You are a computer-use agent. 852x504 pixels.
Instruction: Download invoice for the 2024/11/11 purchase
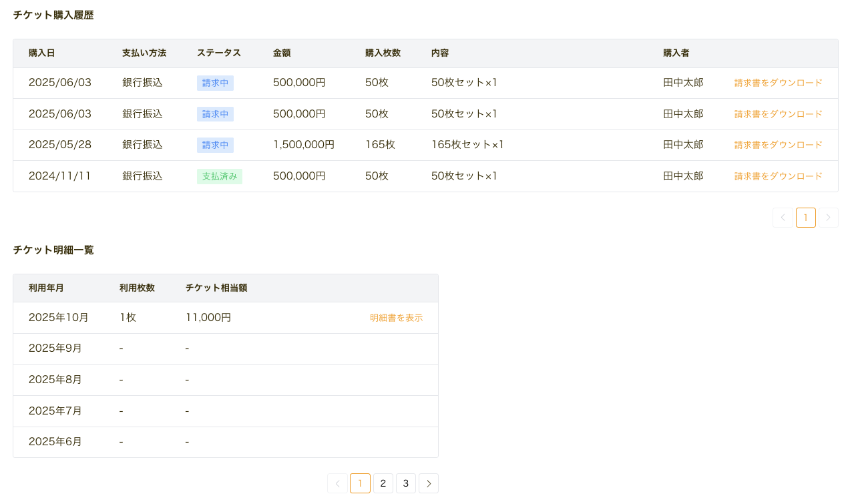779,176
